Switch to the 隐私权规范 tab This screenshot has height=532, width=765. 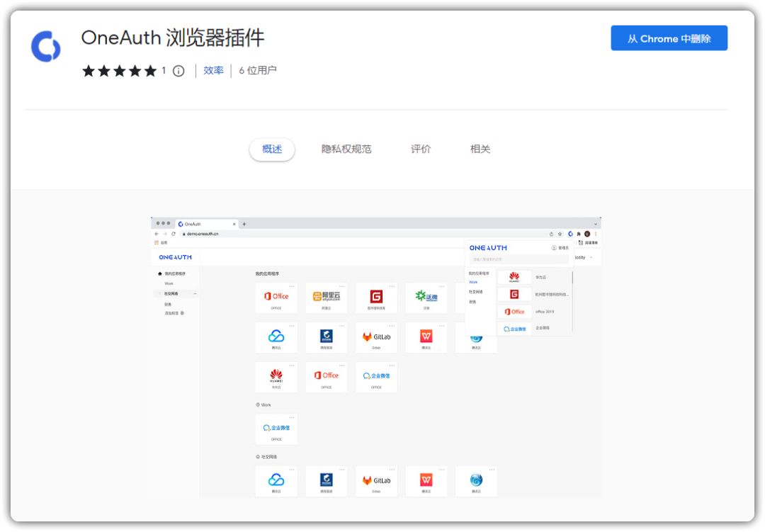coord(346,149)
